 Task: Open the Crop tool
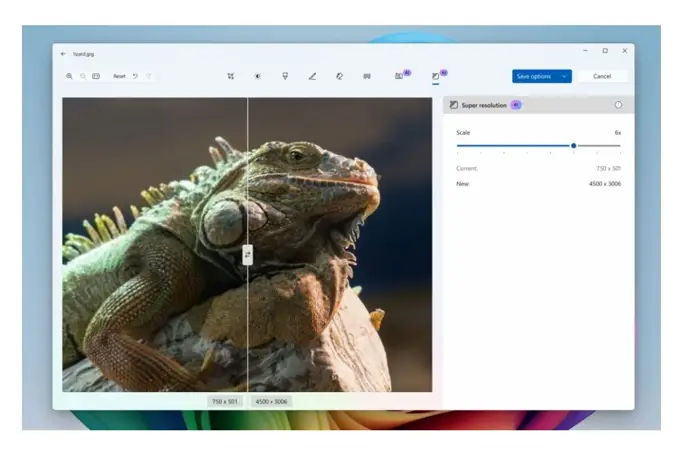click(231, 76)
